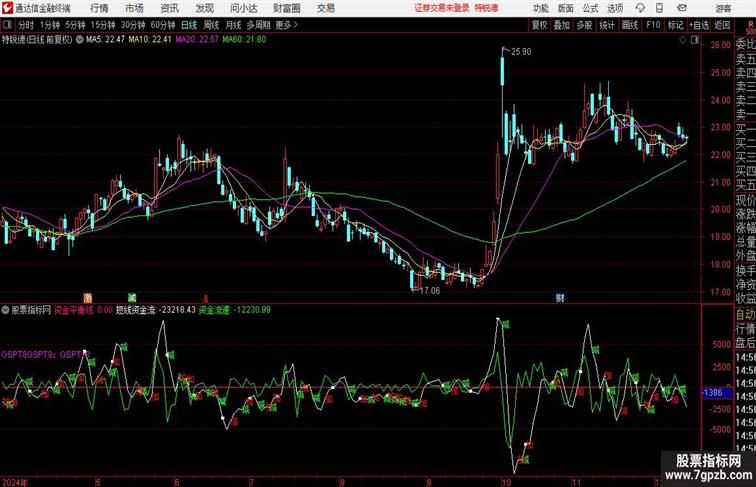Click the 17.06 low price marker

pyautogui.click(x=430, y=291)
